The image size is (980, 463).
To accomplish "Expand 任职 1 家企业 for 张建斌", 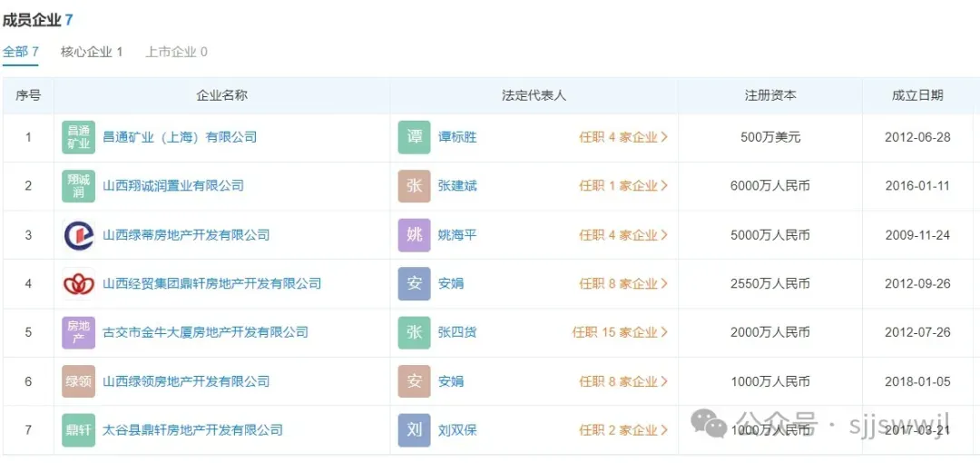I will (623, 186).
